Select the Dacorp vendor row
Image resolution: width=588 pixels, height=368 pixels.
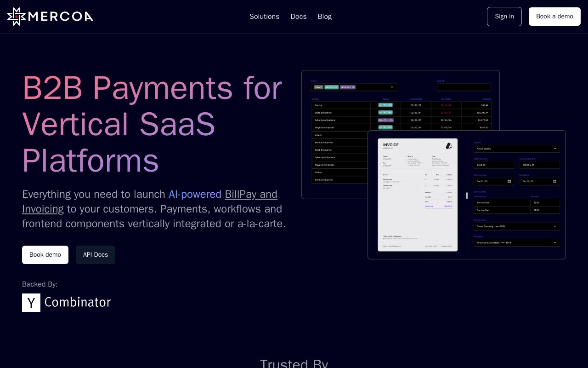[x=401, y=105]
